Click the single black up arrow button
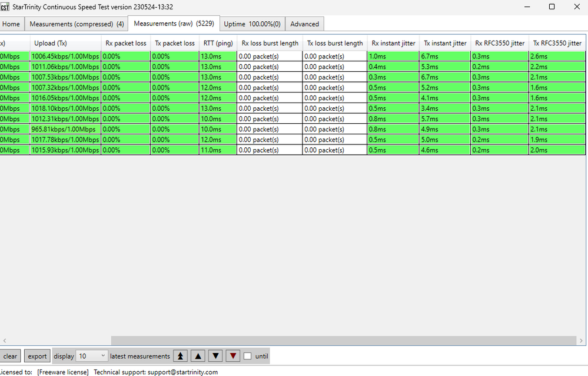This screenshot has width=588, height=376. (x=198, y=356)
